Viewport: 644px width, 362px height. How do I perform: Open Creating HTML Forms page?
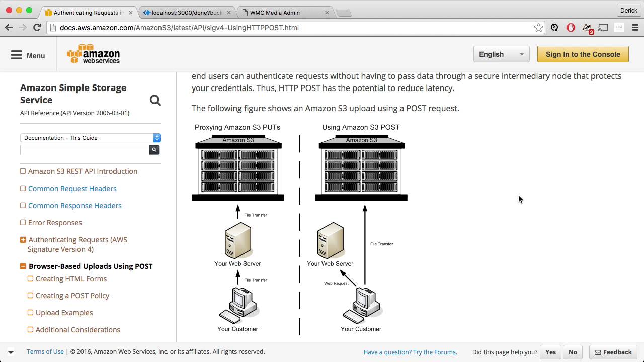pos(71,279)
